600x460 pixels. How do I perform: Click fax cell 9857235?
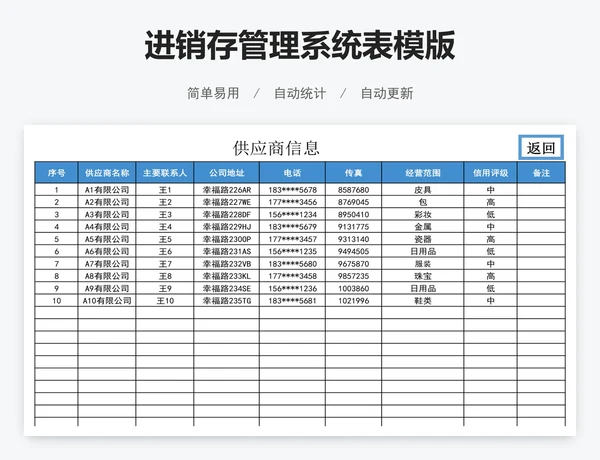[x=353, y=276]
